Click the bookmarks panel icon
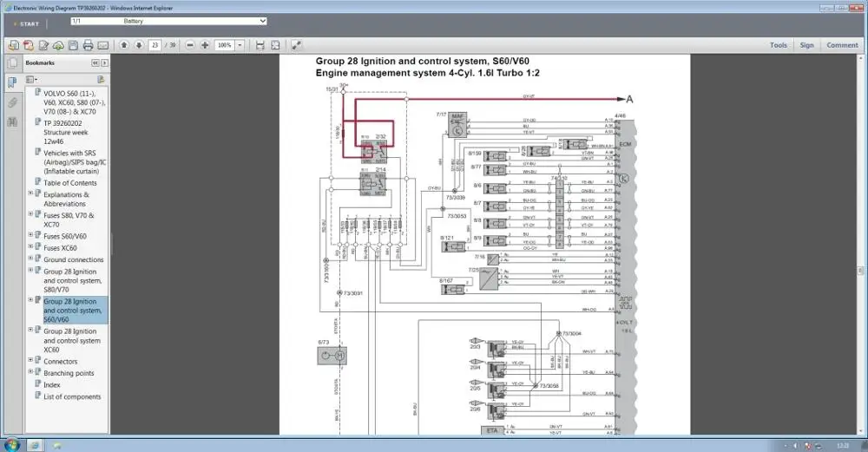Viewport: 868px width, 452px height. [x=12, y=83]
